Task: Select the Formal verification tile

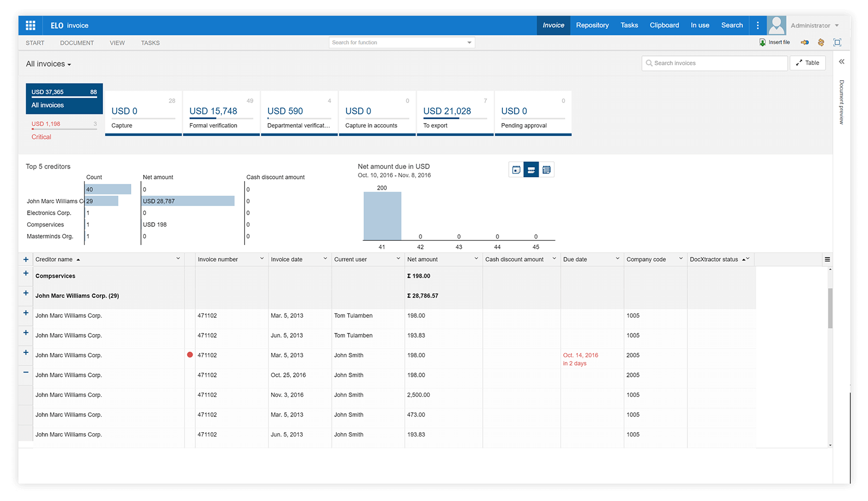Action: 221,113
